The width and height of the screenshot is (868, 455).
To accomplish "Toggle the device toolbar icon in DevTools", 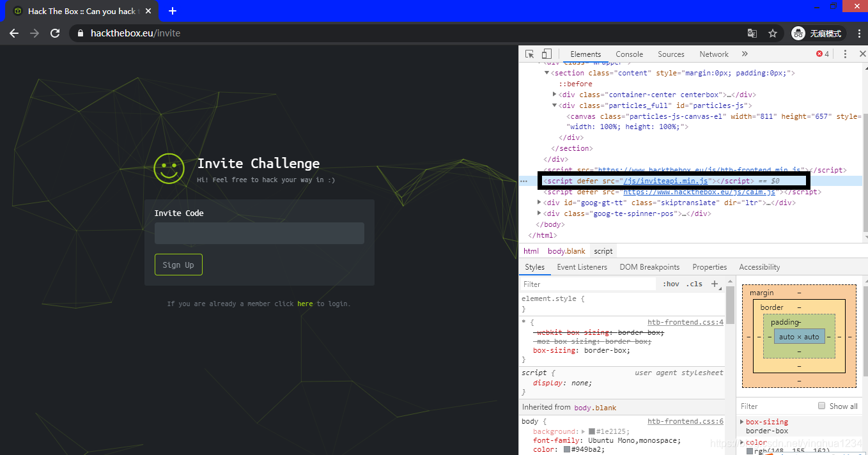I will point(546,54).
